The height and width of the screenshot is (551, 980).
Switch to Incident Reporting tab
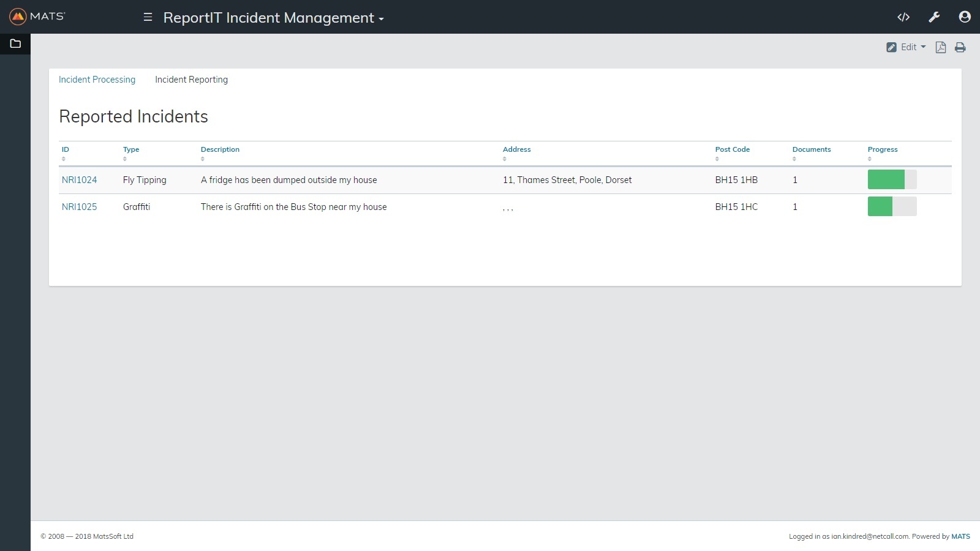191,80
